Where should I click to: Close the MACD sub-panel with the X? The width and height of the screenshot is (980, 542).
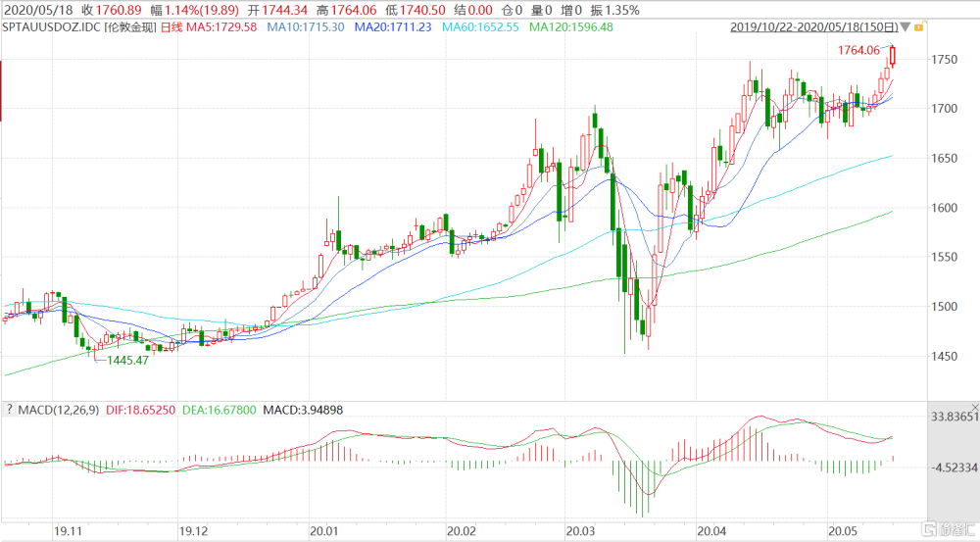[976, 408]
